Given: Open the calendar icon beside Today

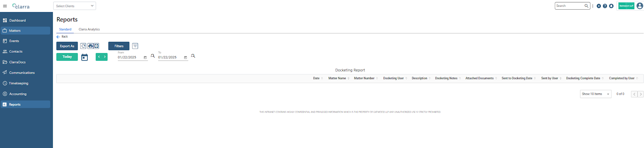Looking at the screenshot, I should tap(85, 57).
